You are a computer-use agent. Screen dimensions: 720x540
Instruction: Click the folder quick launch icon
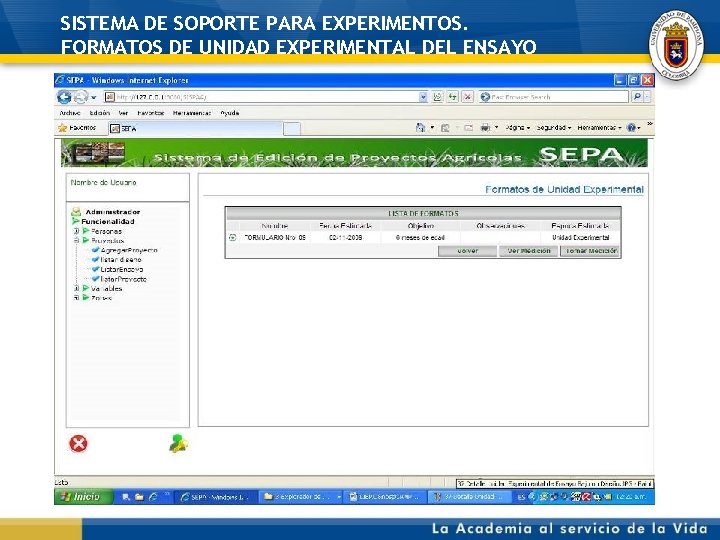(x=139, y=497)
